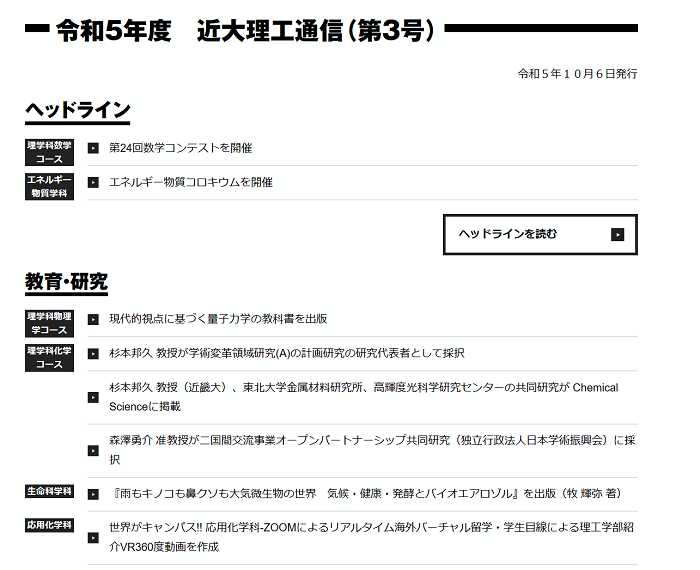Click the 令和5年10月6日発行 date text
The height and width of the screenshot is (570, 700).
coord(578,74)
